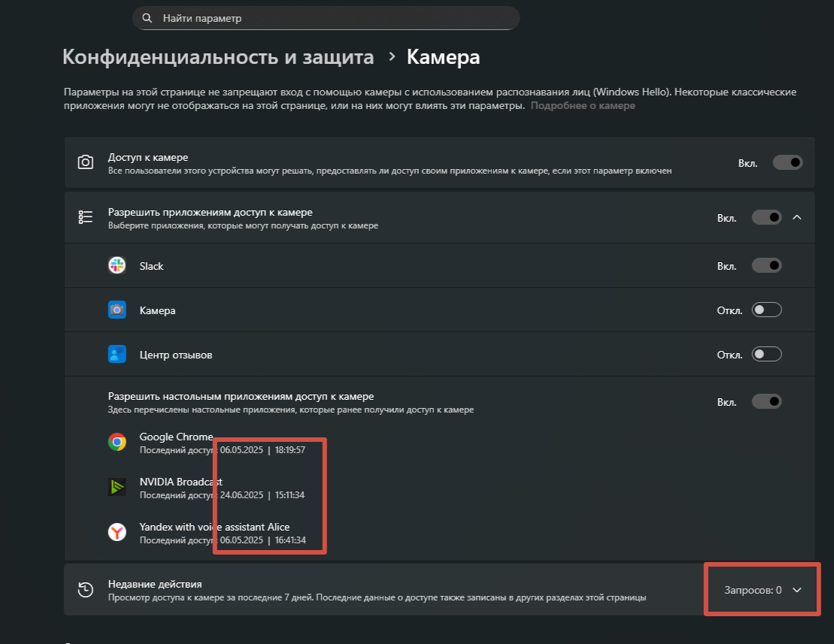Click the Slack app icon

tap(117, 265)
